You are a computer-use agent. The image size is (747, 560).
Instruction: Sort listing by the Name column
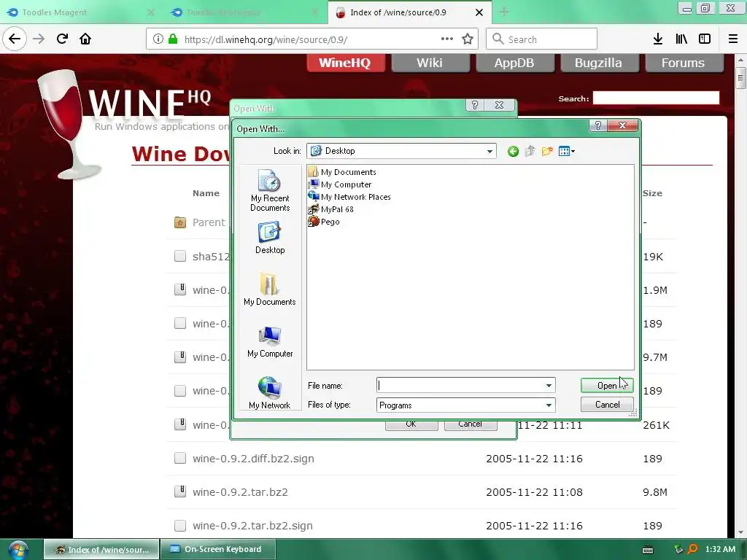[206, 193]
